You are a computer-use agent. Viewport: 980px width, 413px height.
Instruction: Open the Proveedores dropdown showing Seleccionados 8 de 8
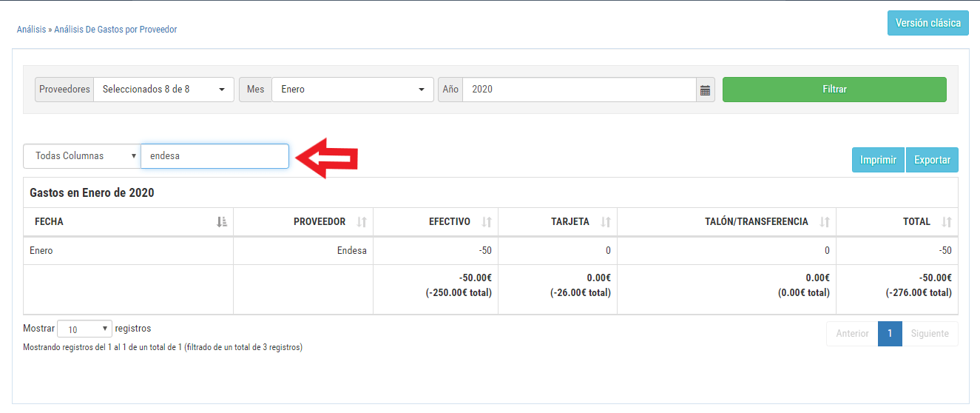[163, 90]
